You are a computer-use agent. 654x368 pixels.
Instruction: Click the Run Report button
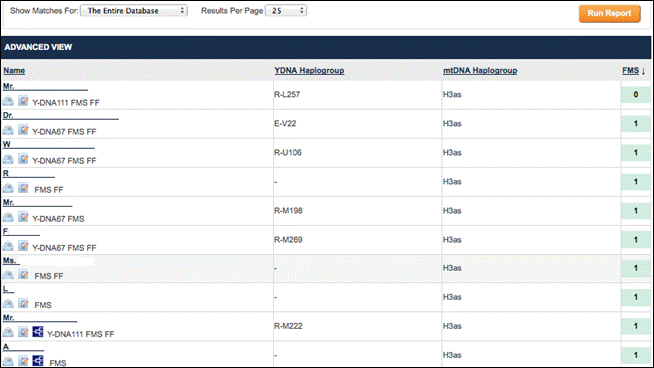pos(609,13)
